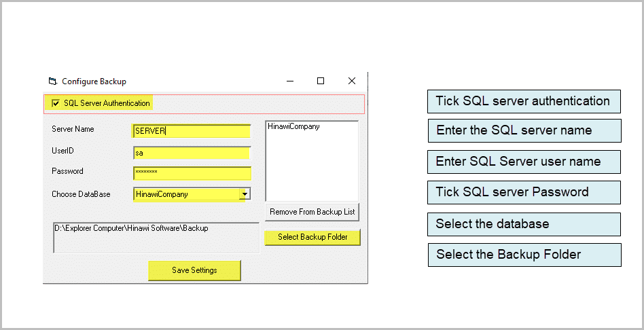Focus the UserID input box

pos(192,153)
